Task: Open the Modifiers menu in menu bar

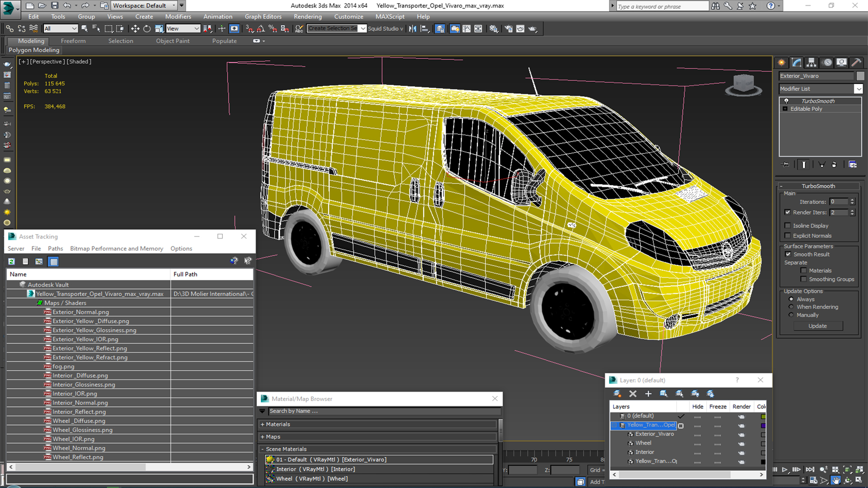Action: [178, 16]
